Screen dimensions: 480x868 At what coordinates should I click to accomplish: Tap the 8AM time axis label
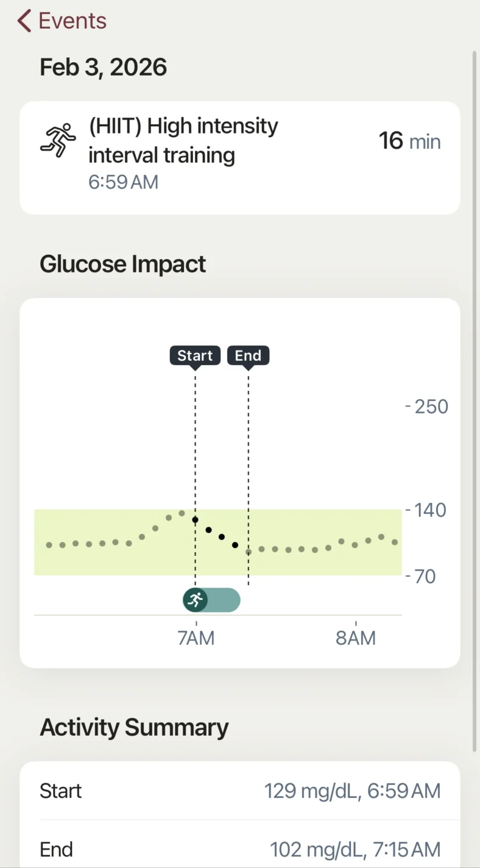pyautogui.click(x=356, y=638)
